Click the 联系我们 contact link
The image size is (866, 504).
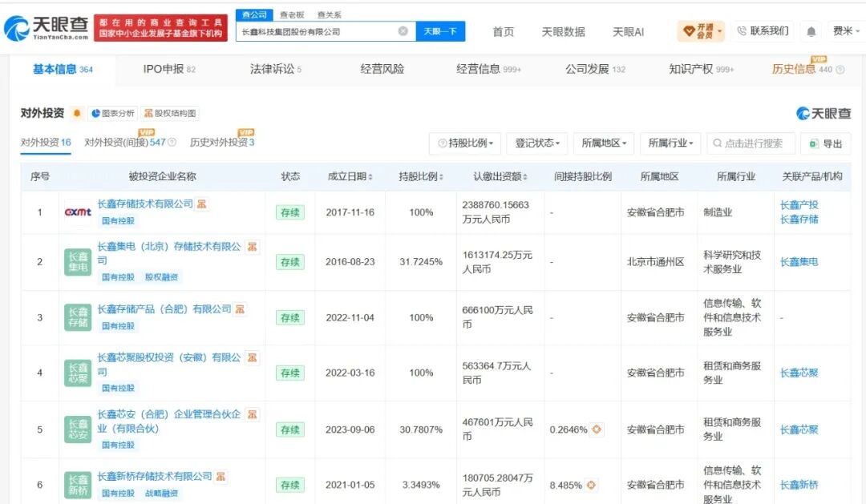tap(763, 31)
